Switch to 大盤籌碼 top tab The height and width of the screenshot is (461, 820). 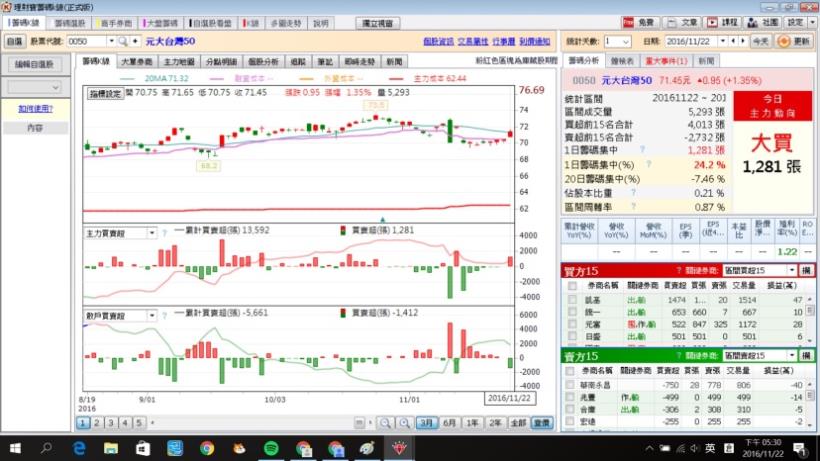click(161, 24)
